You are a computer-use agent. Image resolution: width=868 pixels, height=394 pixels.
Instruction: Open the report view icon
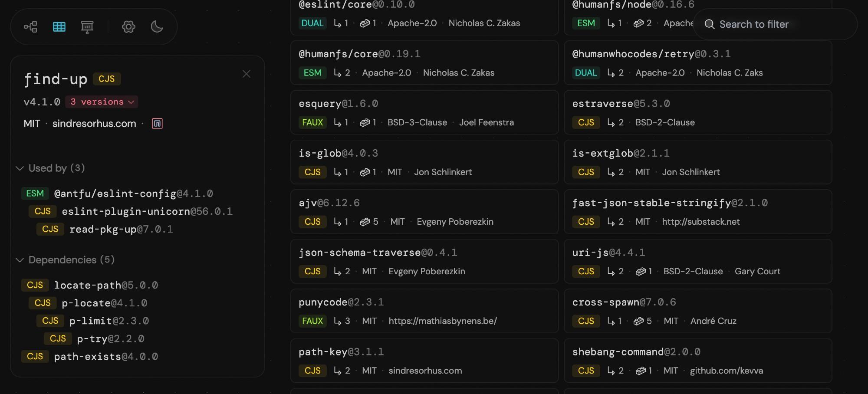pyautogui.click(x=87, y=27)
